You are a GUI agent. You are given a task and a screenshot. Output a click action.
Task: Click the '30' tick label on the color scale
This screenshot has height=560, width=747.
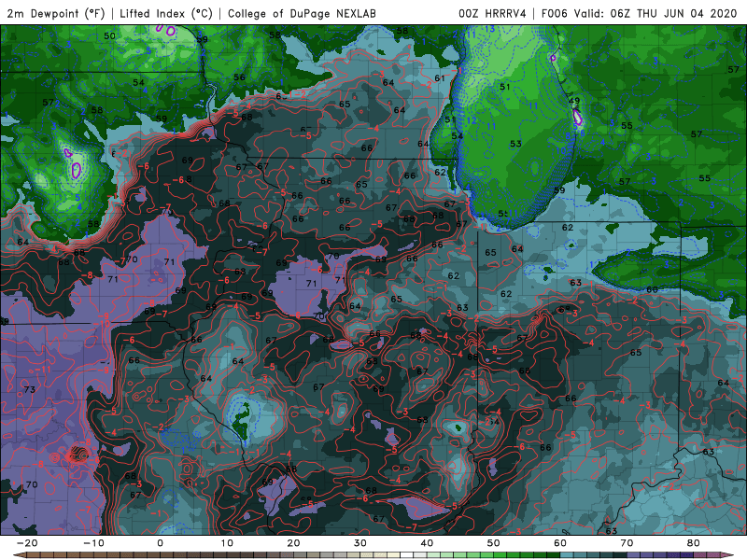tap(360, 543)
